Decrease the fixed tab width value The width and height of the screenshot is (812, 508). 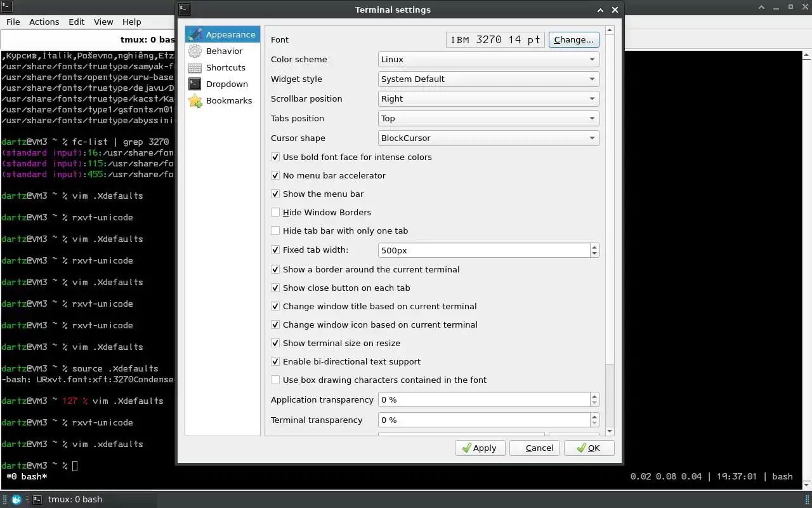click(x=594, y=254)
